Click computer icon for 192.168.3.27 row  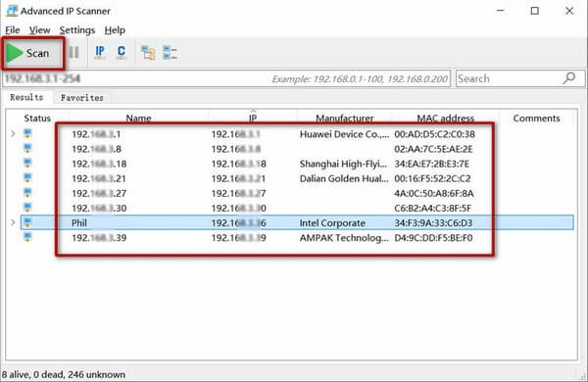pyautogui.click(x=27, y=193)
